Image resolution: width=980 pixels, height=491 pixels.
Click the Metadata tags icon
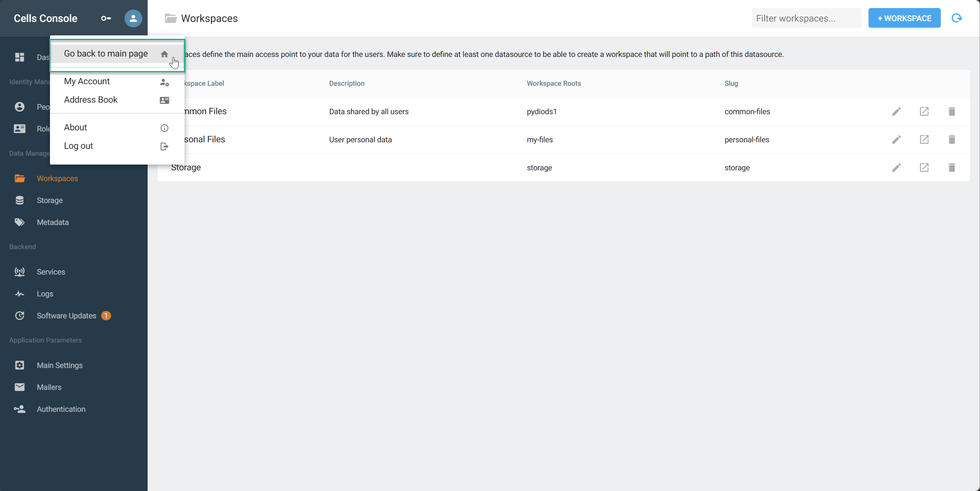pos(20,222)
